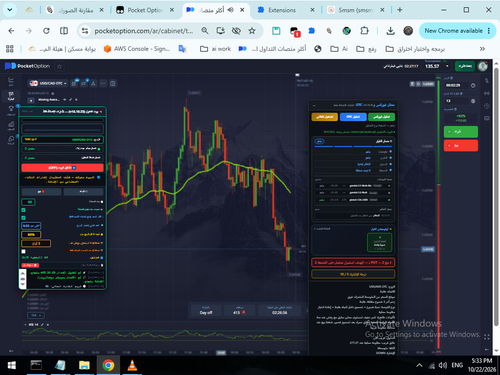
Task: Open the indicators toolbar icon
Action: [x=84, y=83]
